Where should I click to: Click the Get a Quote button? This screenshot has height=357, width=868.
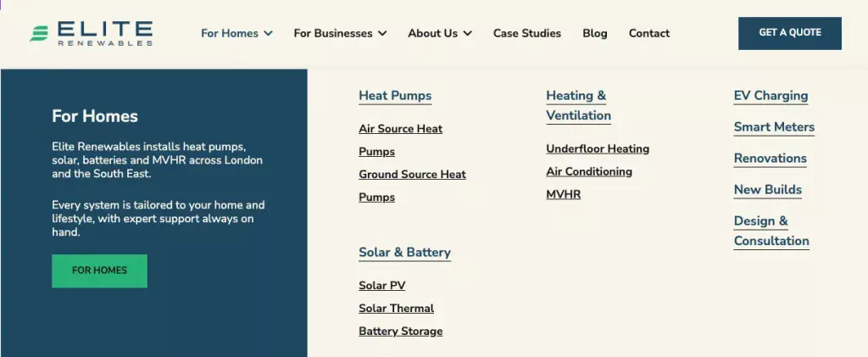(790, 33)
